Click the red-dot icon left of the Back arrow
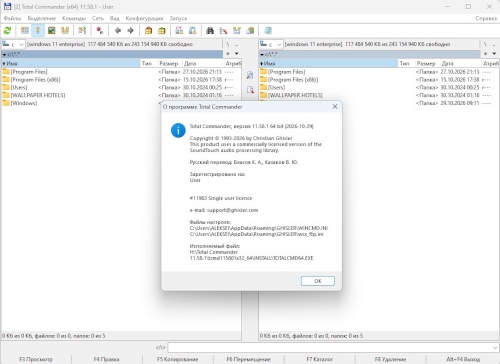 [99, 31]
